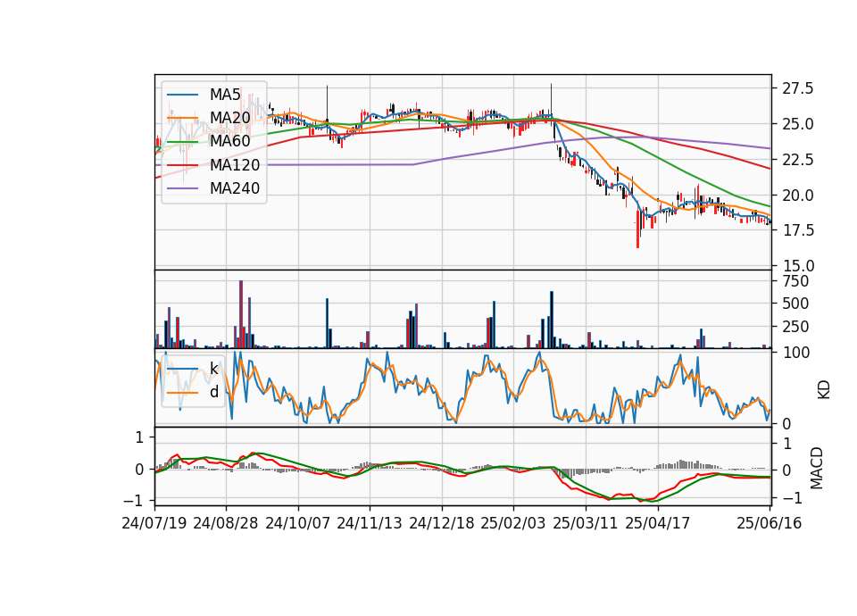Click the MA120 legend label
Viewport: 857px width, 616px height.
[x=235, y=164]
